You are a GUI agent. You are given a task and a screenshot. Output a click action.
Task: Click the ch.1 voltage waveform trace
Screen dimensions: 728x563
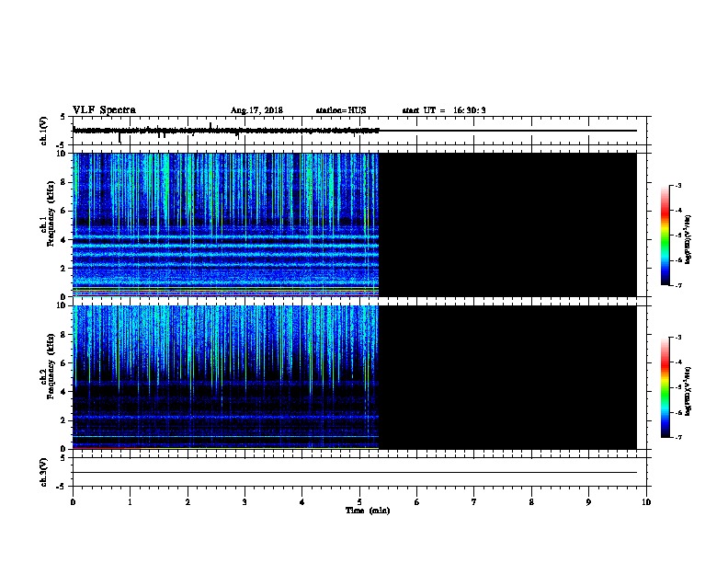[x=225, y=131]
